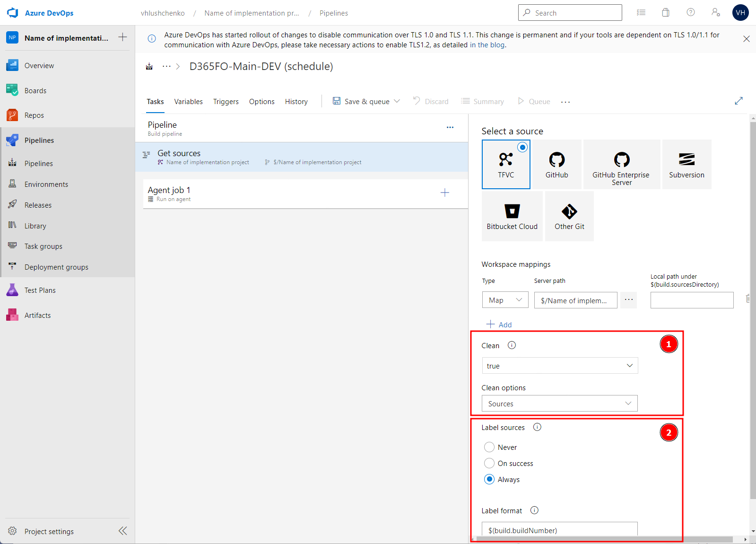
Task: Open the Clean true dropdown
Action: (559, 366)
